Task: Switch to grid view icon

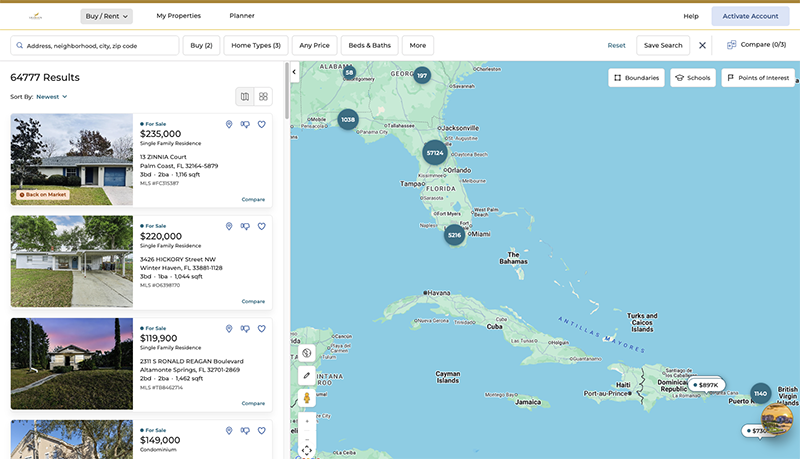Action: [263, 96]
